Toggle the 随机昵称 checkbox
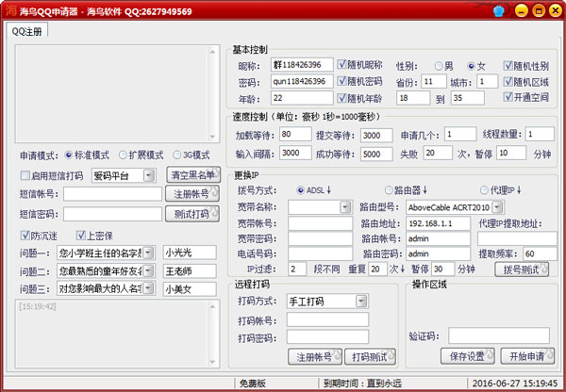The height and width of the screenshot is (392, 566). coord(343,65)
